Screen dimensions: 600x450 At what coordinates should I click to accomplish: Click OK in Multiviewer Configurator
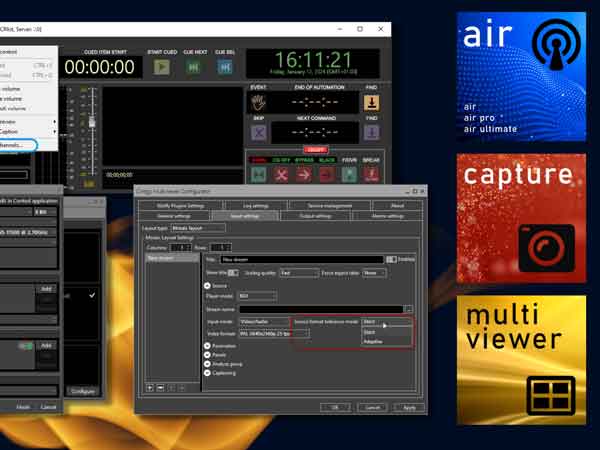[x=335, y=408]
